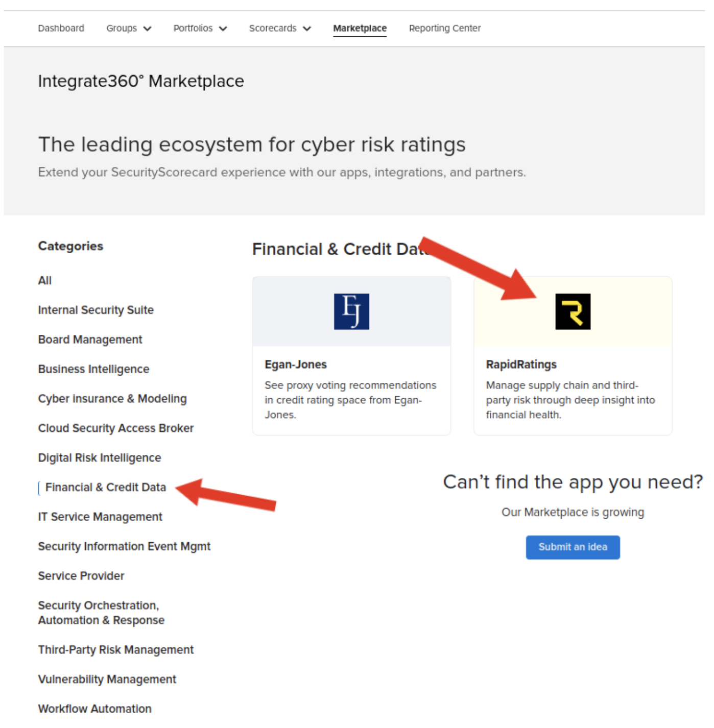This screenshot has height=728, width=714.
Task: Select the All category
Action: point(45,280)
